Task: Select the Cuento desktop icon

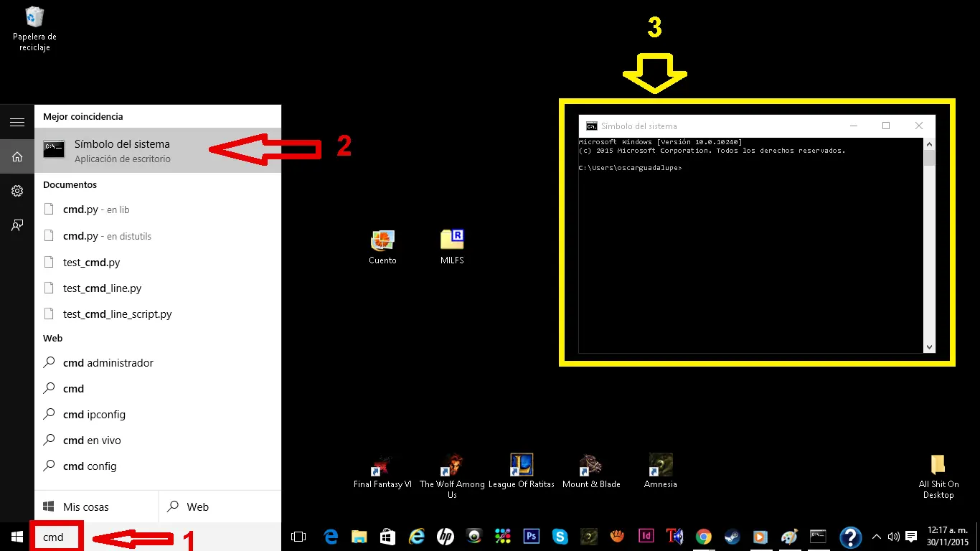Action: [x=383, y=247]
